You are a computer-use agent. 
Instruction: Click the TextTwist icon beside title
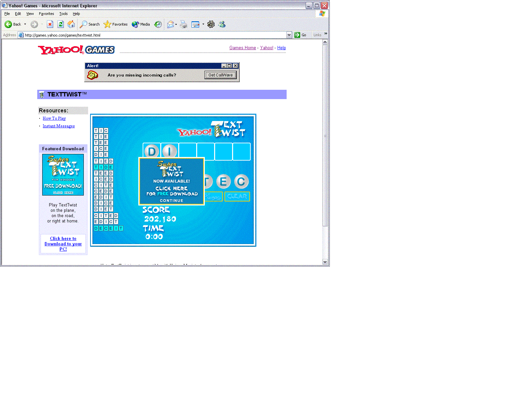(42, 95)
